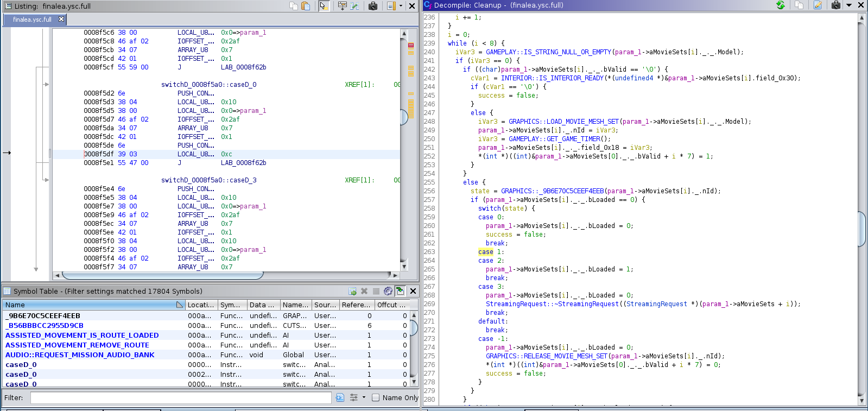Screen dimensions: 868x411
Task: Enable the Name Only checkbox
Action: click(x=376, y=397)
